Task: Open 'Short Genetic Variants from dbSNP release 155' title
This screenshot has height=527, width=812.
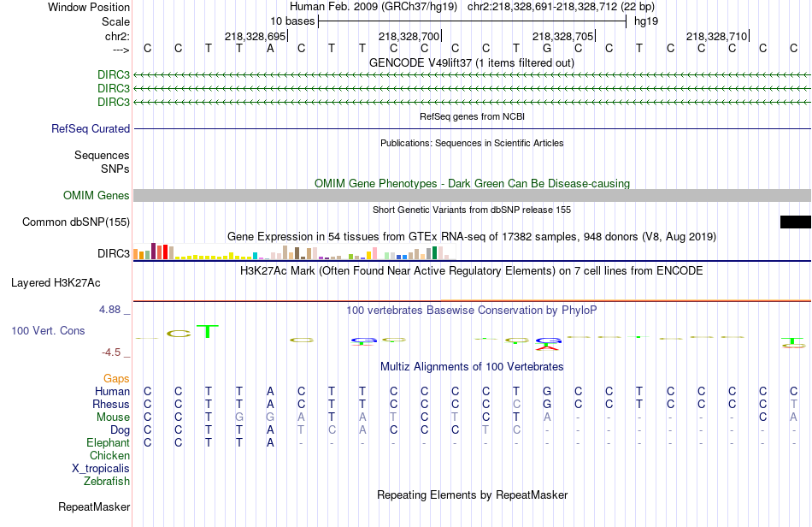Action: coord(472,210)
